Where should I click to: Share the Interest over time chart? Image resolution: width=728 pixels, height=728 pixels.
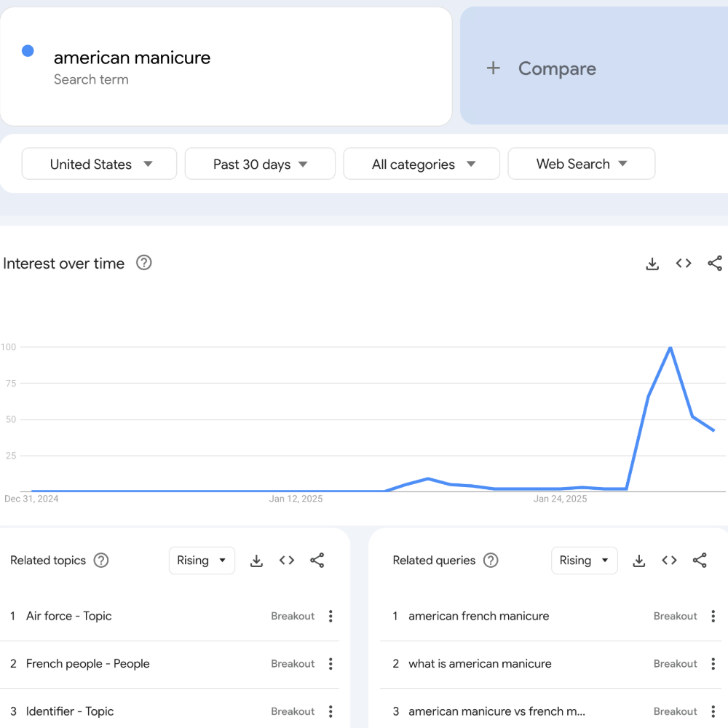click(715, 264)
